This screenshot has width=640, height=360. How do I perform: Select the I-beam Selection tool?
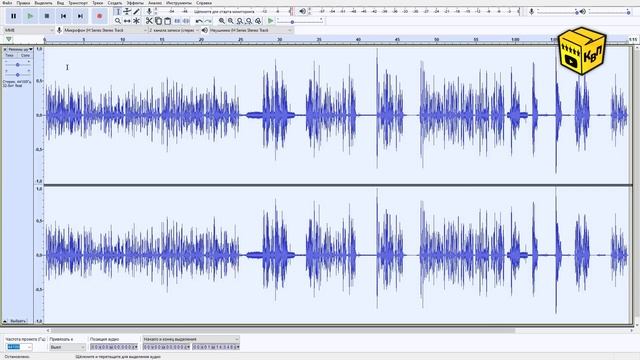click(x=118, y=11)
